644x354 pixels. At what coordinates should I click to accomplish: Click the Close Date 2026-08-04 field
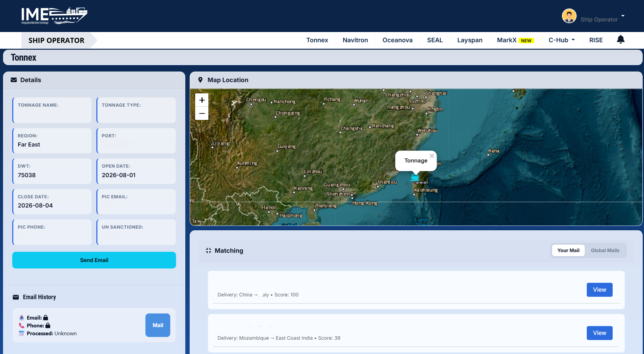click(52, 202)
